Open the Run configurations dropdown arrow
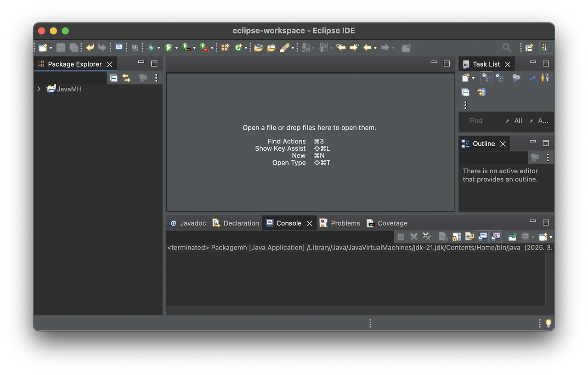Image resolution: width=588 pixels, height=375 pixels. (176, 48)
